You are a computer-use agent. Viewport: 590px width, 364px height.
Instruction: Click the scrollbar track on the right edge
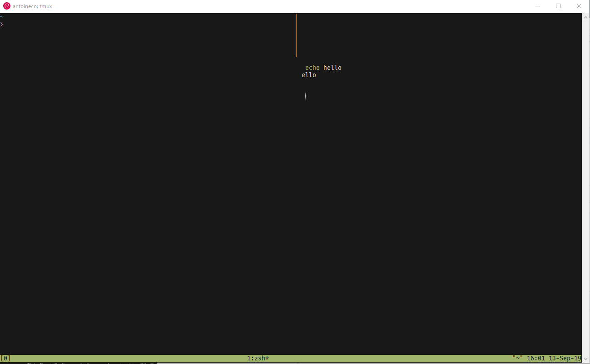coord(586,182)
